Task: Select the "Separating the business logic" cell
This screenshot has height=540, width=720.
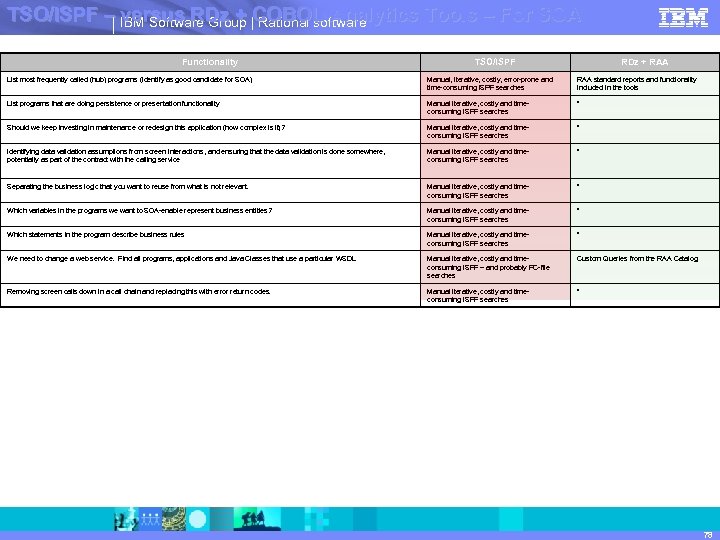Action: 210,191
